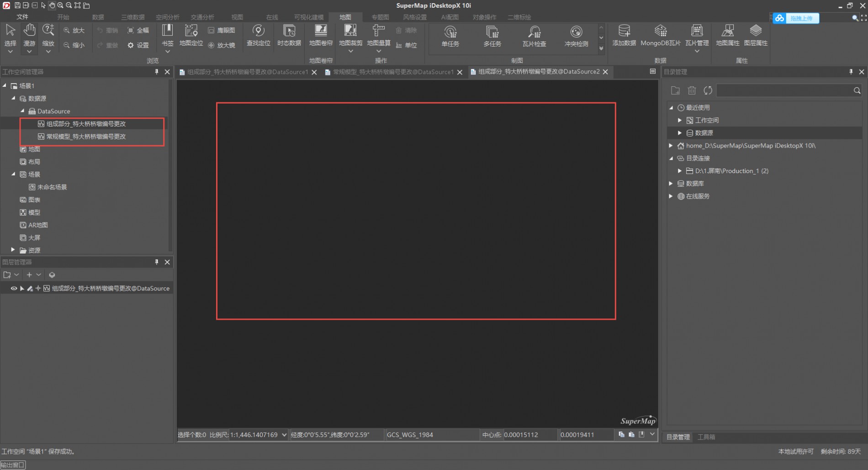Click the delete trash icon in catalog panel
Image resolution: width=868 pixels, height=470 pixels.
692,90
